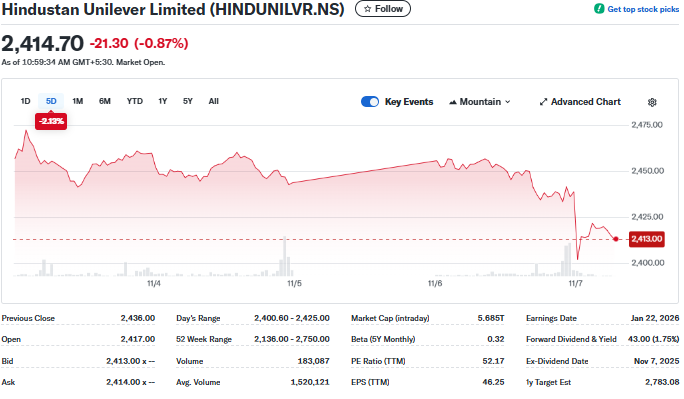Click the Bid label
This screenshot has width=684, height=399.
coord(7,361)
